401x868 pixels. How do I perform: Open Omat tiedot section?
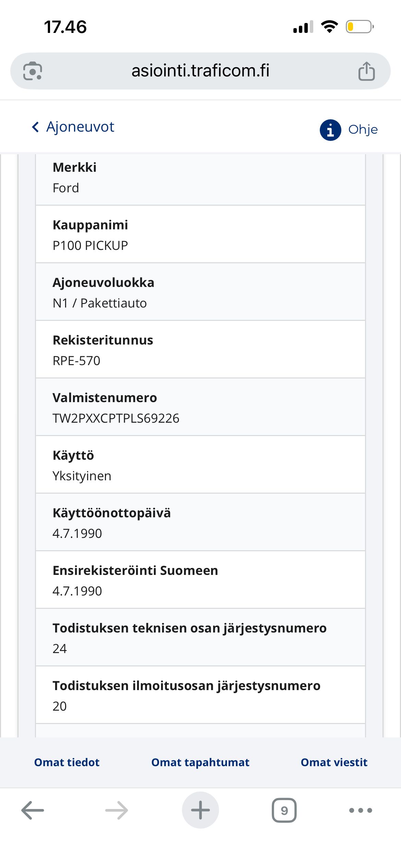(x=67, y=762)
